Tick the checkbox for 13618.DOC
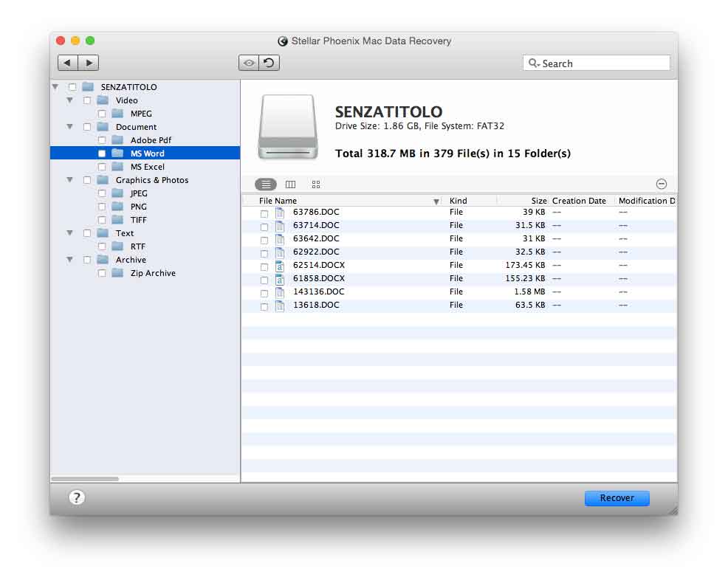 pos(264,307)
